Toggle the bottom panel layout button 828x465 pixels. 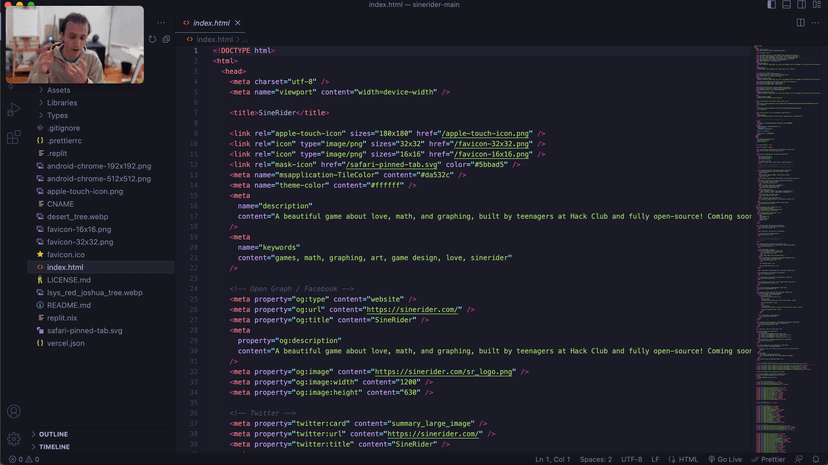(786, 5)
